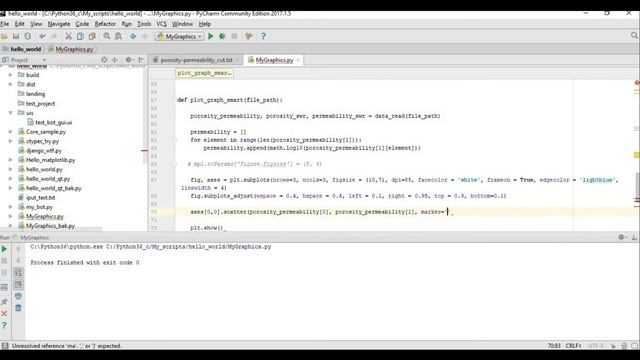The image size is (640, 360).
Task: Open Run panel gear settings
Action: (621, 237)
